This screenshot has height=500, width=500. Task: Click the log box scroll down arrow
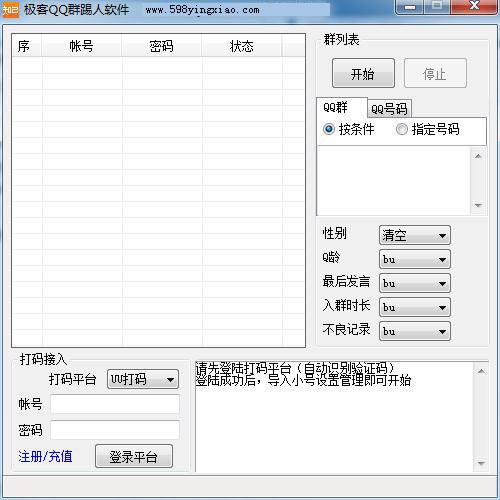(x=481, y=463)
